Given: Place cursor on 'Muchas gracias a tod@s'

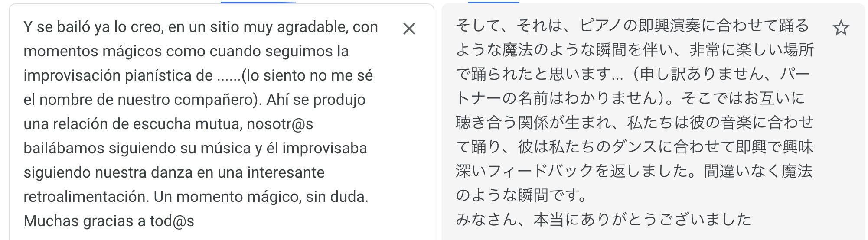Looking at the screenshot, I should click(x=109, y=221).
